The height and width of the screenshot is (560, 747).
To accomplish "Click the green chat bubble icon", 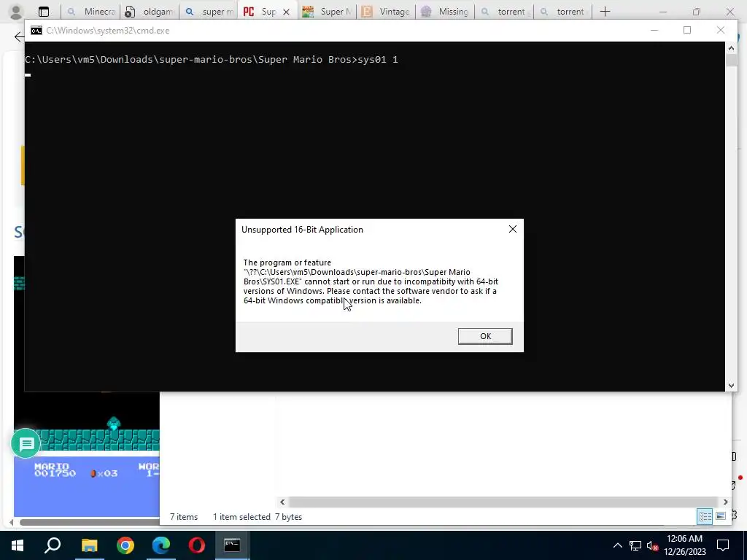I will point(26,444).
